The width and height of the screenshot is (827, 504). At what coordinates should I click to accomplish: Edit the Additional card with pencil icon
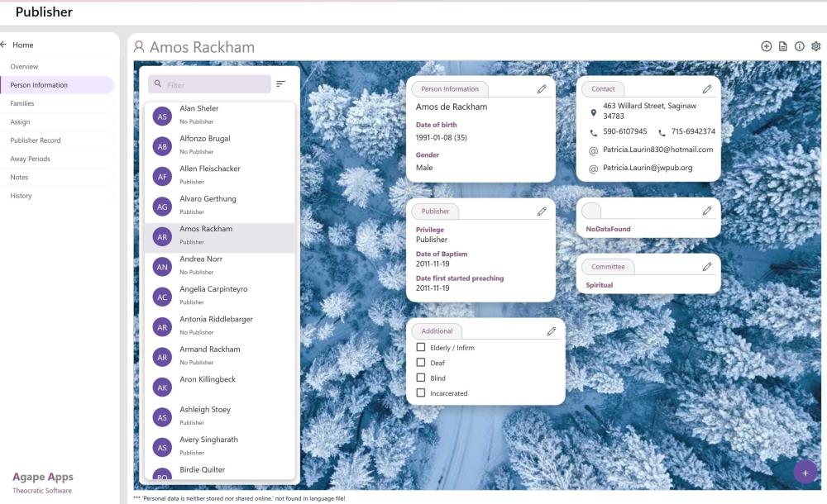pos(552,331)
